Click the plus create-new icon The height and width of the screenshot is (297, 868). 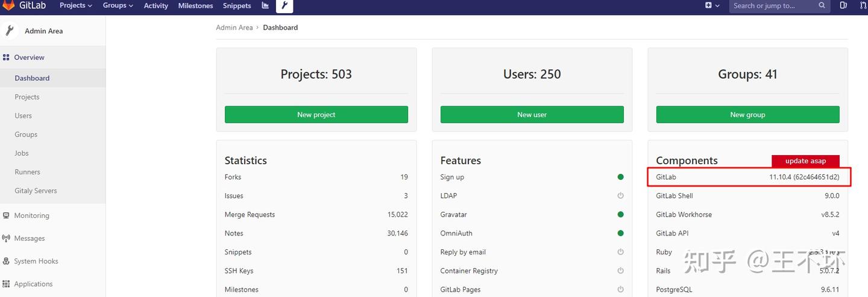click(708, 5)
